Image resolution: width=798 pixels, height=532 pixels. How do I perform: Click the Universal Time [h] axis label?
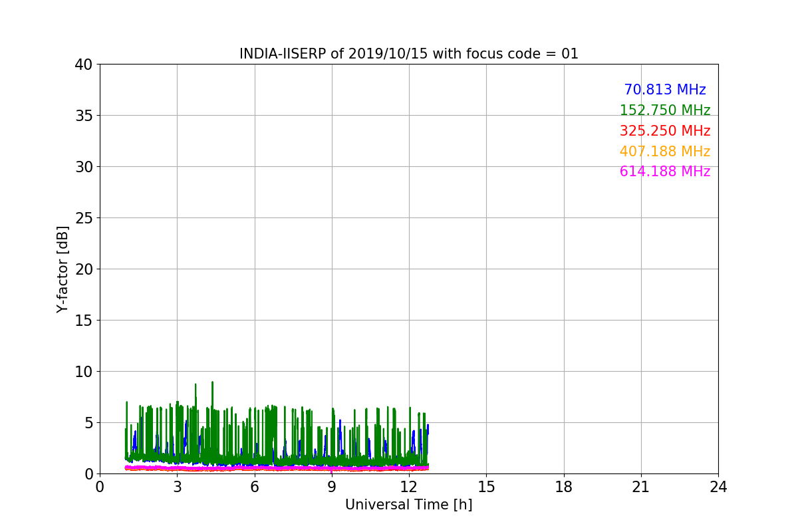(x=409, y=505)
